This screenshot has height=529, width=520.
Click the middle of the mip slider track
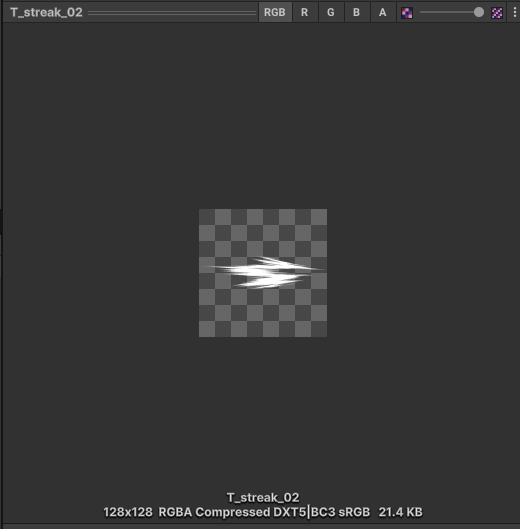coord(449,12)
